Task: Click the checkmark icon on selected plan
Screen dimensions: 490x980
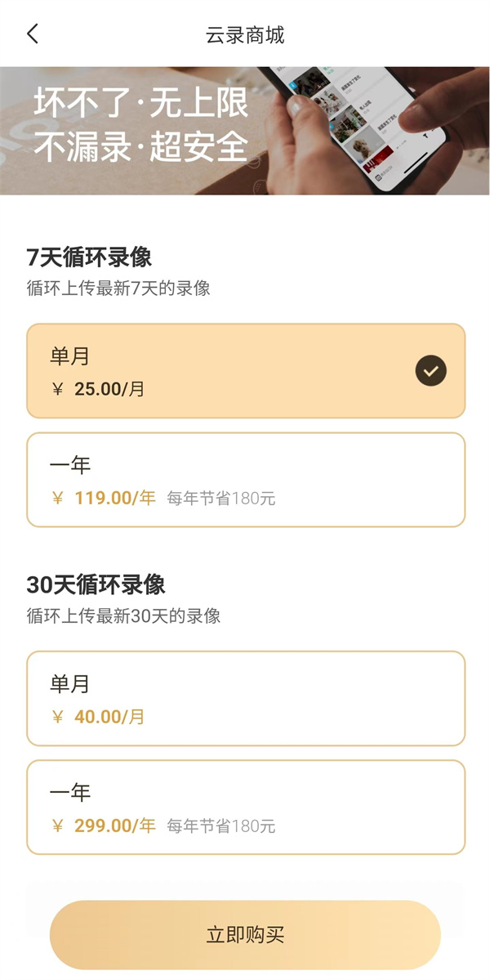Action: click(x=430, y=371)
